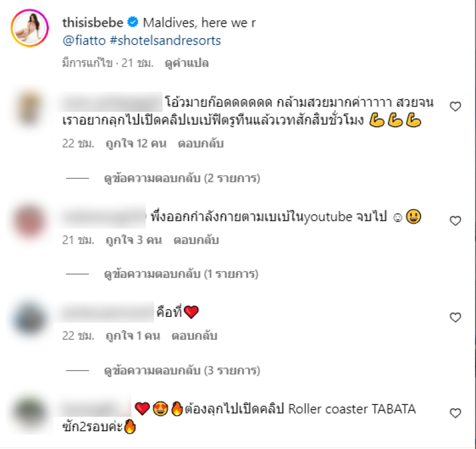
Task: Expand the 2 replies thread
Action: pos(182,178)
